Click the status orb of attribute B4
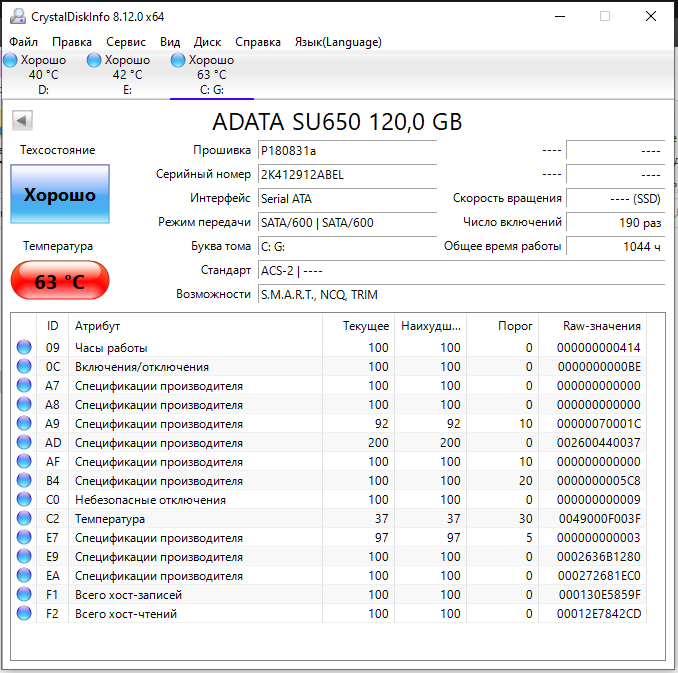This screenshot has height=673, width=678. pos(24,480)
